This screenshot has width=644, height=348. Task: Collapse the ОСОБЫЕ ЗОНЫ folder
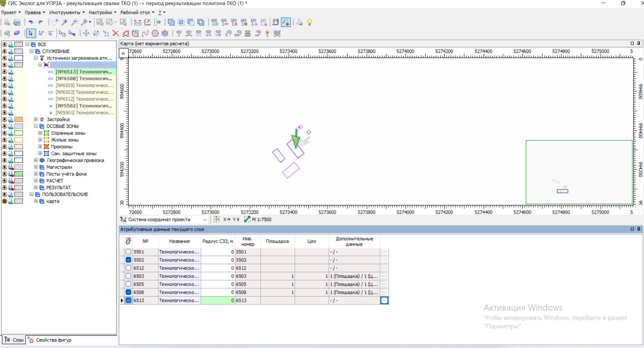(36, 126)
